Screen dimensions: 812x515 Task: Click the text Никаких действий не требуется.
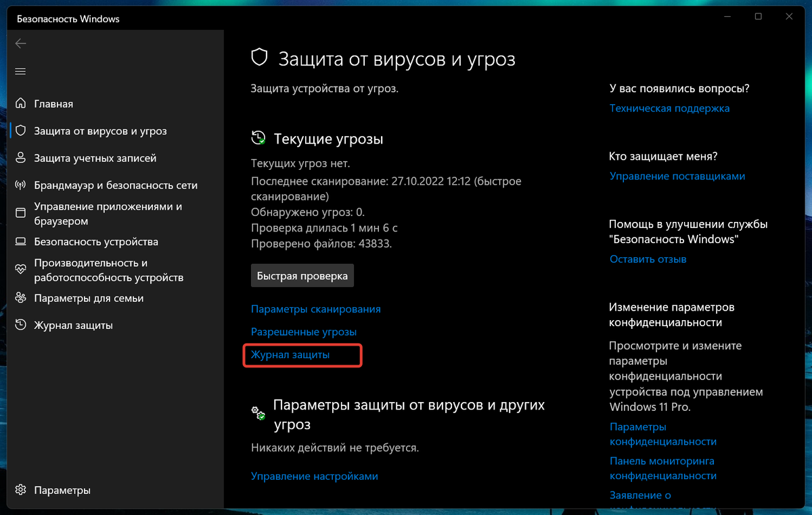click(x=335, y=447)
